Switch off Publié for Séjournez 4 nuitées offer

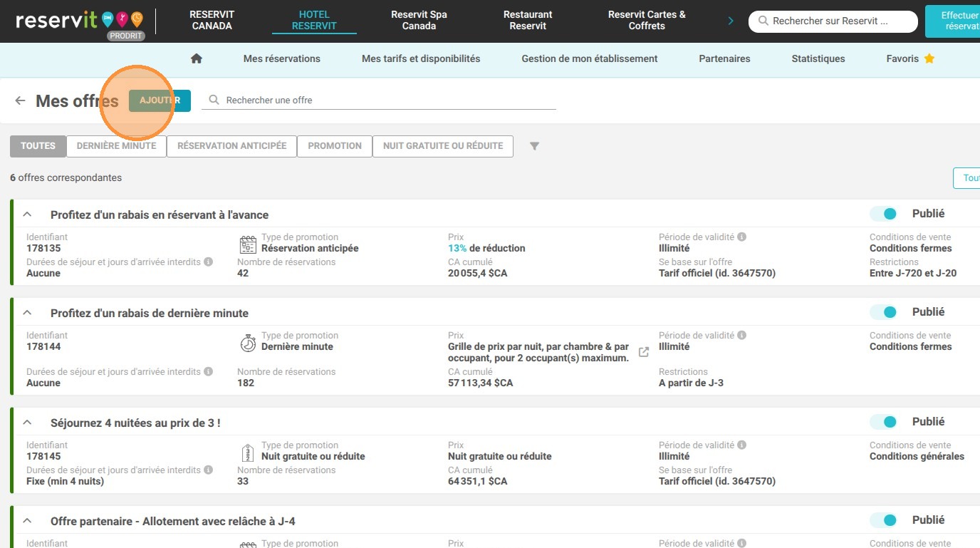[884, 422]
